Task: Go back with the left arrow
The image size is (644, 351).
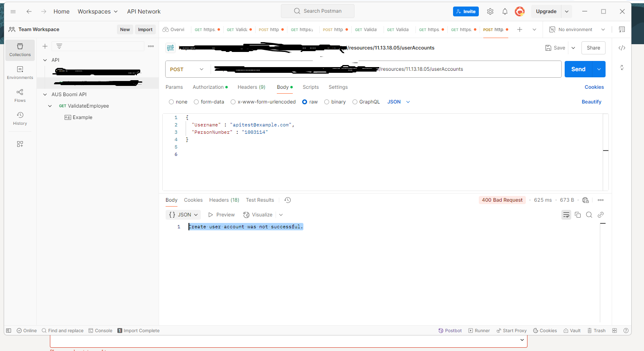Action: click(x=29, y=11)
